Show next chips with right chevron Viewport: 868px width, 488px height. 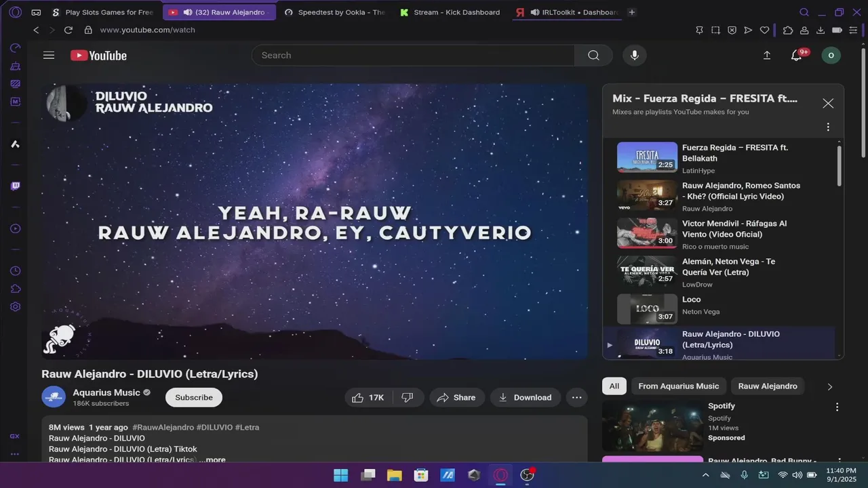pos(829,386)
